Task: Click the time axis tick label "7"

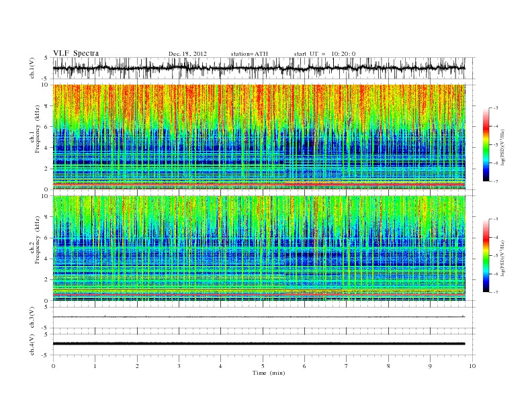Action: [x=347, y=366]
